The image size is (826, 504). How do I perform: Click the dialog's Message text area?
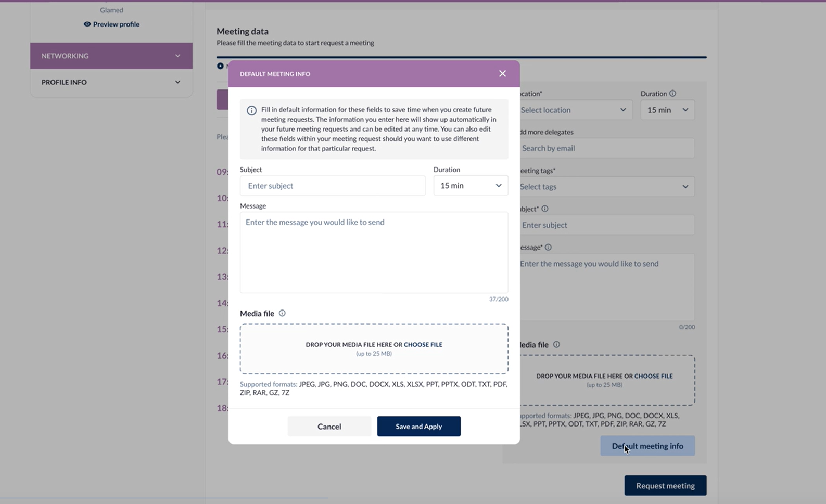(x=374, y=252)
